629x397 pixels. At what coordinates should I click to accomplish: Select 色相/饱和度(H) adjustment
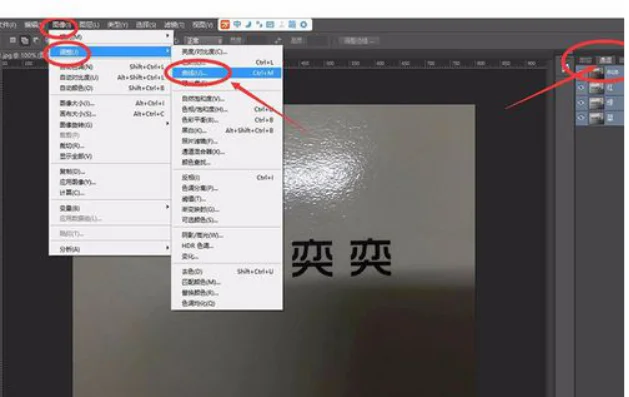click(227, 109)
